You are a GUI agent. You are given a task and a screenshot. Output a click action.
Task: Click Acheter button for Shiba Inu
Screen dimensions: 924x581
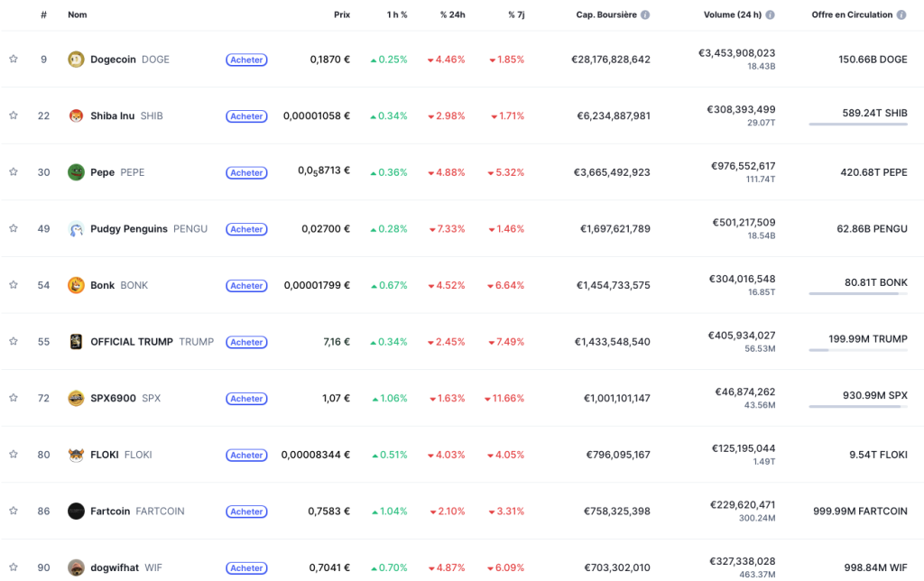[246, 116]
